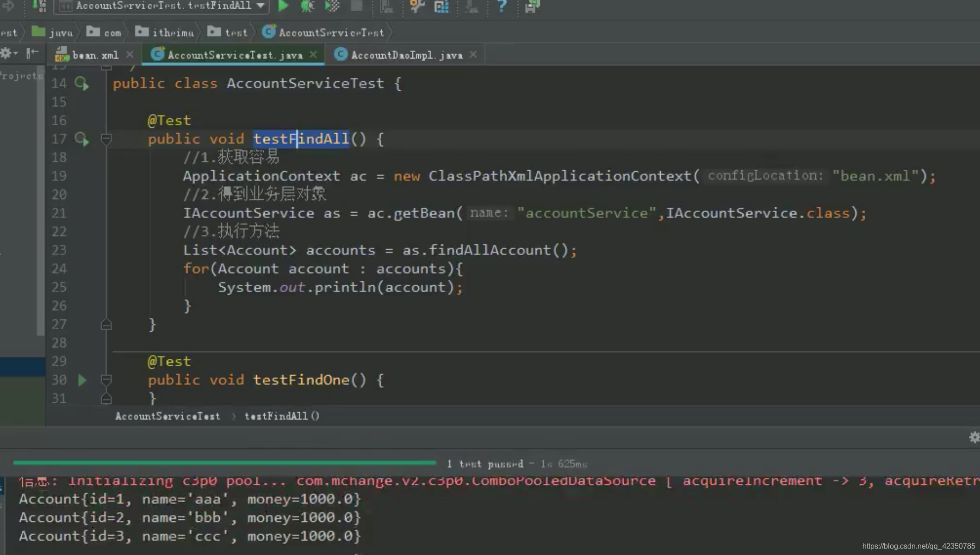The width and height of the screenshot is (980, 555).
Task: Click the AccountServiceTest class breadcrumb
Action: 323,32
